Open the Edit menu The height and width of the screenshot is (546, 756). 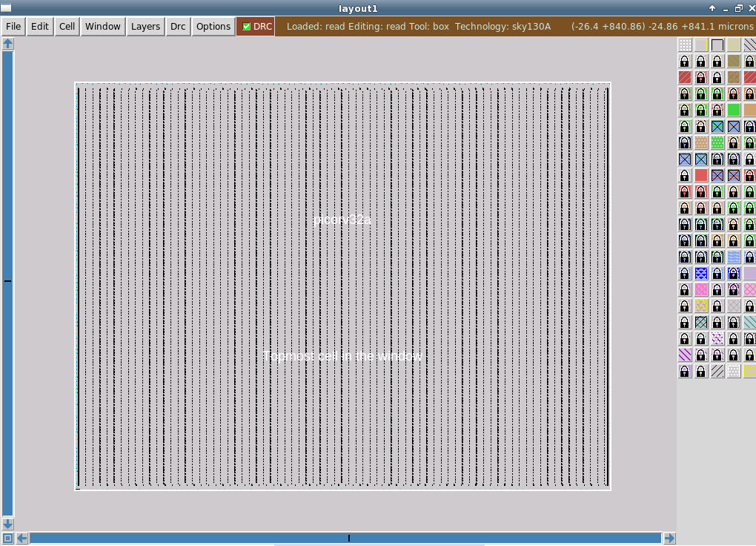point(39,27)
